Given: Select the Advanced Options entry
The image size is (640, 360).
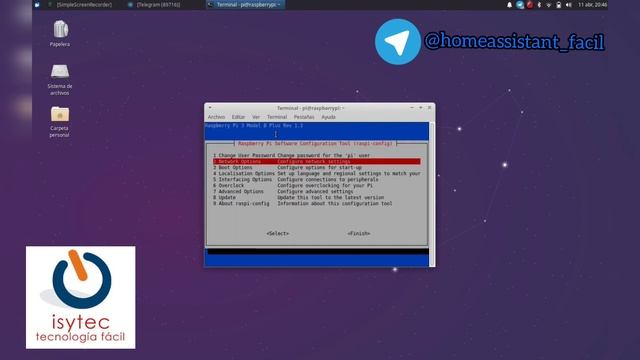Looking at the screenshot, I should pos(316,191).
